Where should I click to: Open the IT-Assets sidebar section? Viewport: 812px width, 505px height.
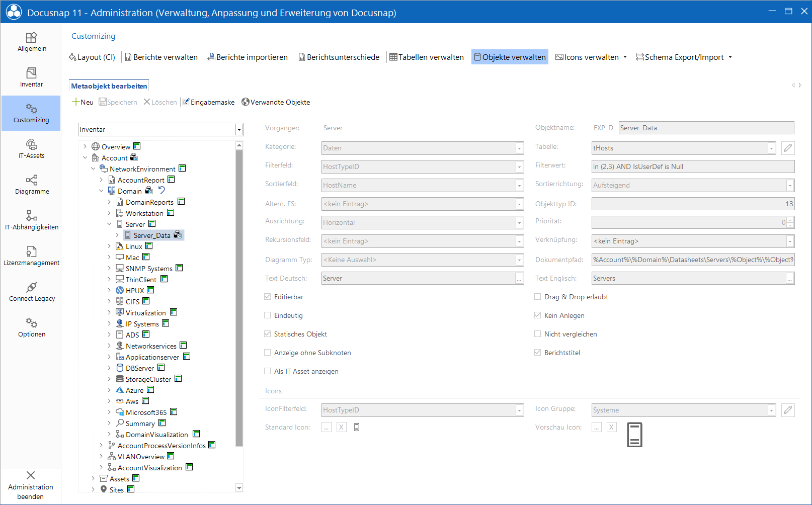pyautogui.click(x=31, y=149)
